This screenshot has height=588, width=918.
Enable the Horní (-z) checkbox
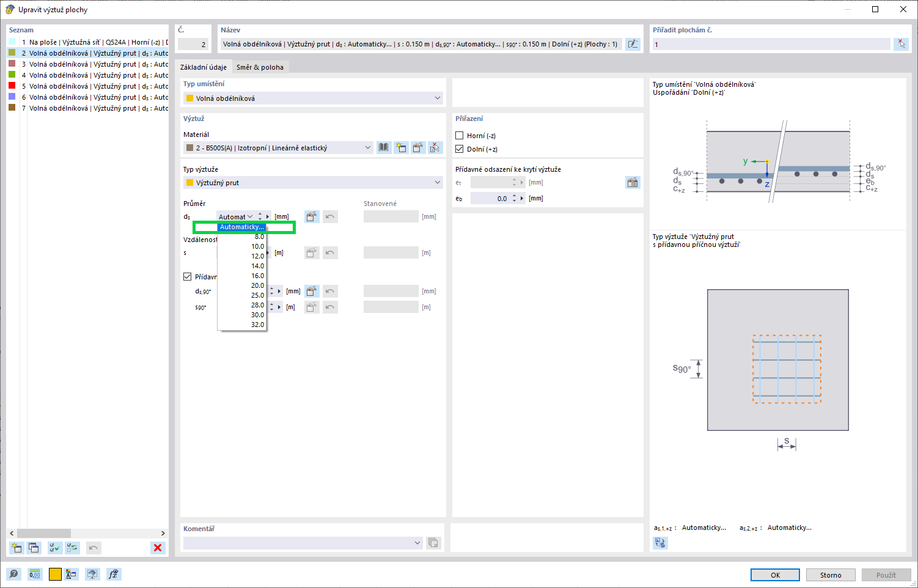(x=460, y=136)
